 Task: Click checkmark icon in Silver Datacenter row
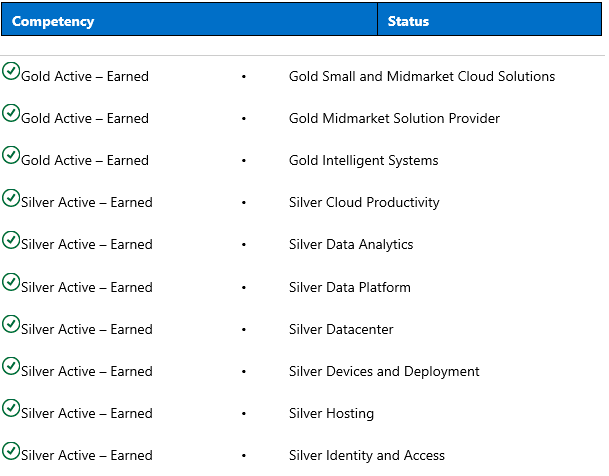11,324
